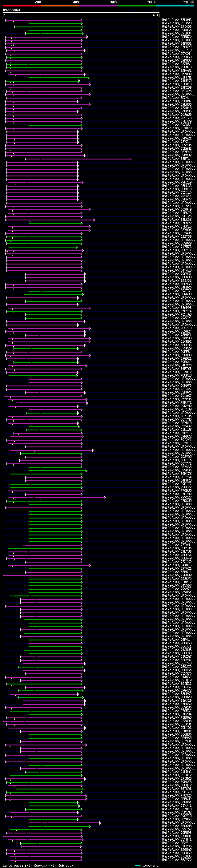
Task: Select the UniRef100_A8WPE8 label
Action: click(176, 375)
